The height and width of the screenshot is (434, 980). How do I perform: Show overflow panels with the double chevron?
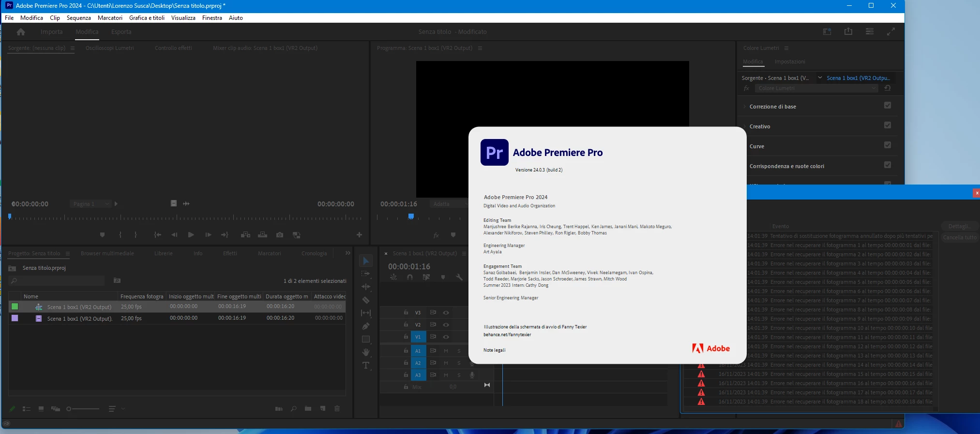point(347,253)
